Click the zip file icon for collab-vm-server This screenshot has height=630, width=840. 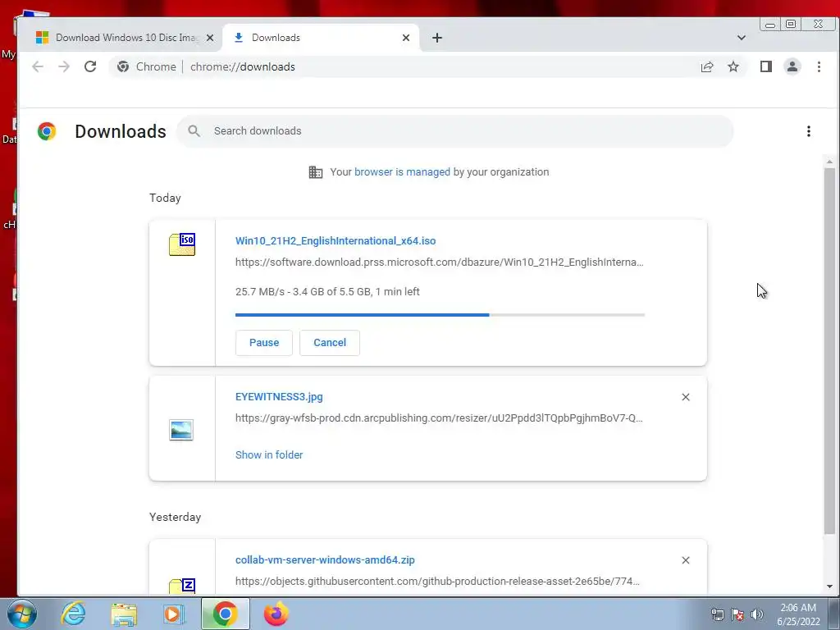[x=182, y=586]
